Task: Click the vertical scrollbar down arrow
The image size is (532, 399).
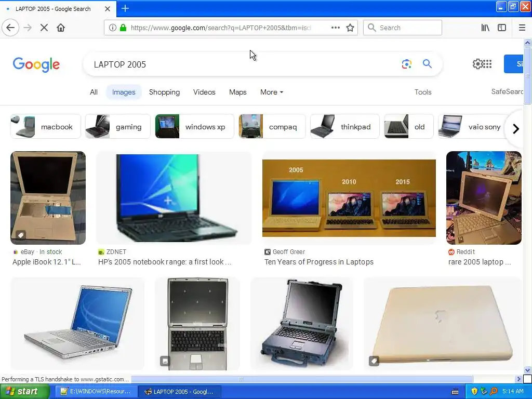Action: click(x=527, y=370)
